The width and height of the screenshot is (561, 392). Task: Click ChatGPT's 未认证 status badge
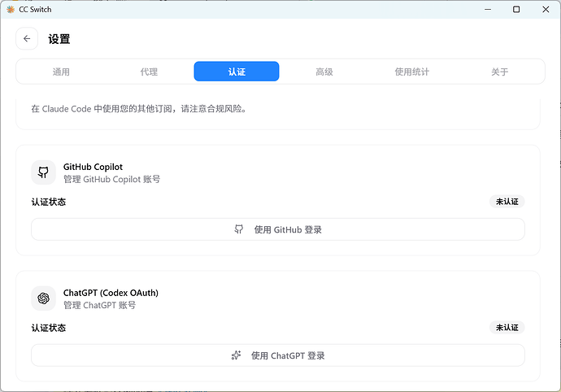point(507,328)
